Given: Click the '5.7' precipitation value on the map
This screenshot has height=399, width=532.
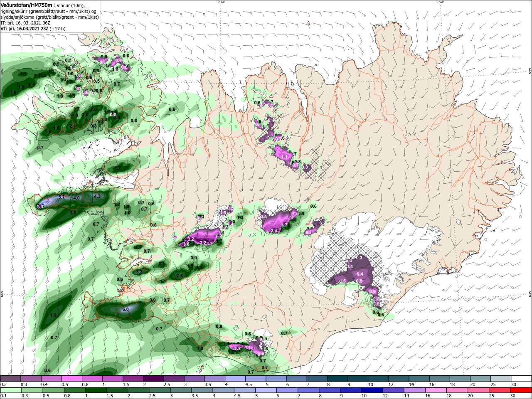Looking at the screenshot, I should click(x=62, y=197).
